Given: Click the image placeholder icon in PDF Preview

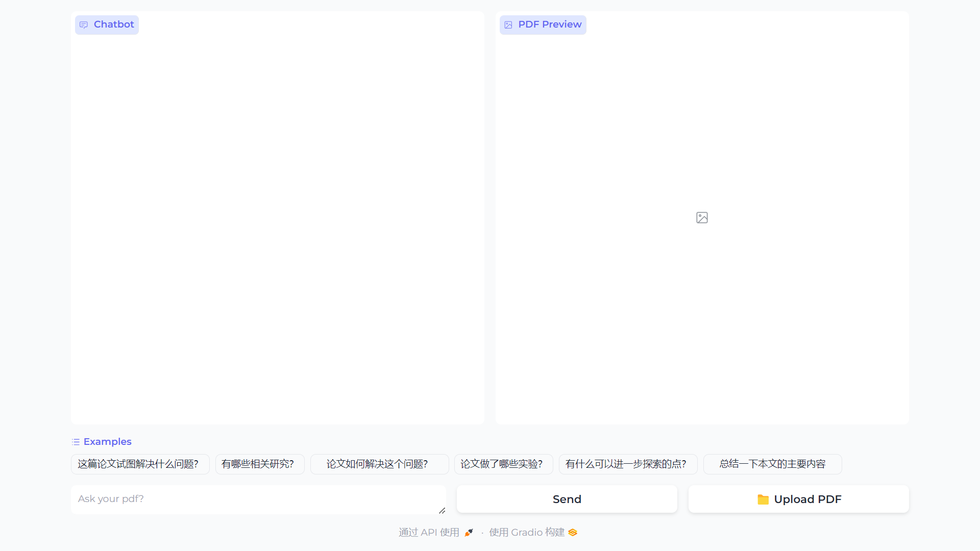Looking at the screenshot, I should click(x=702, y=218).
